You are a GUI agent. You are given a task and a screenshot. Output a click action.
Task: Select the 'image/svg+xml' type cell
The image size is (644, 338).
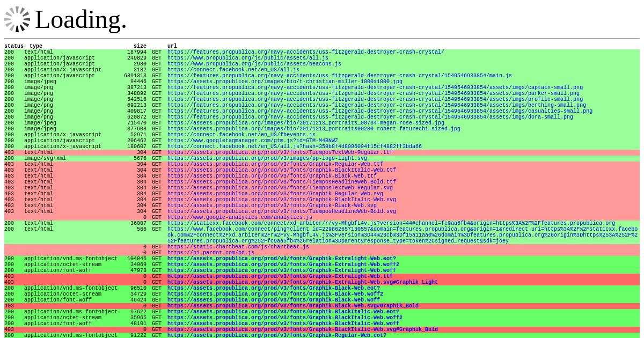45,158
